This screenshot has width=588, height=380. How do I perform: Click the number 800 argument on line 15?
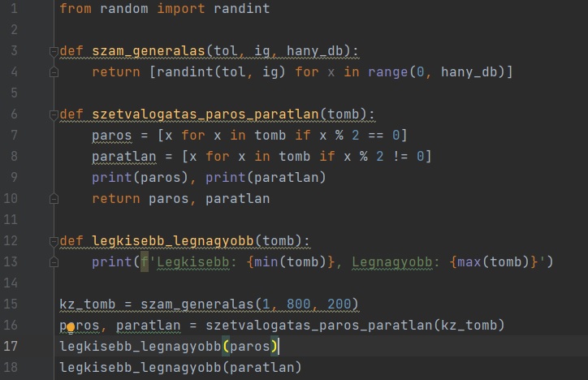click(298, 304)
